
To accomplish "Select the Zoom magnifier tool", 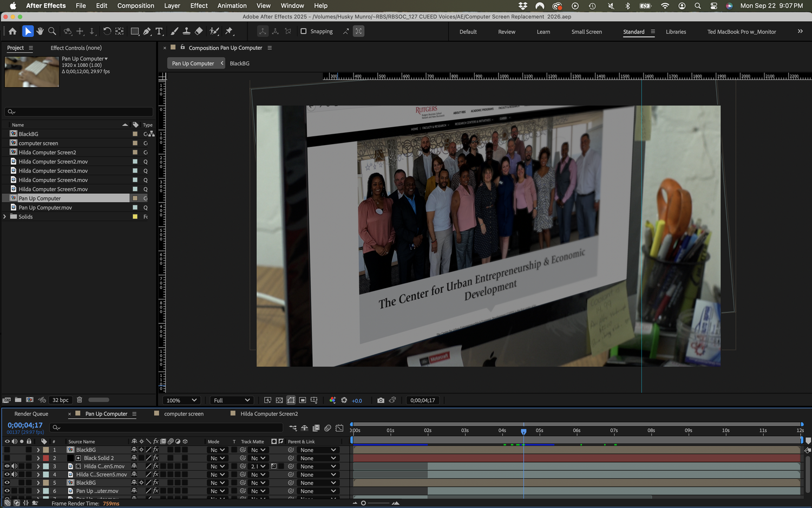I will (53, 31).
